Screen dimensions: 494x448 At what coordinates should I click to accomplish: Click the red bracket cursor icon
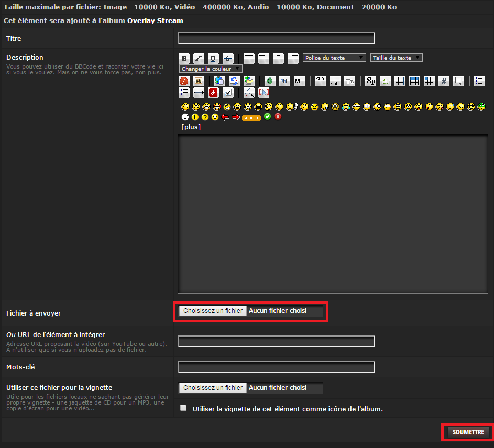coord(264,93)
